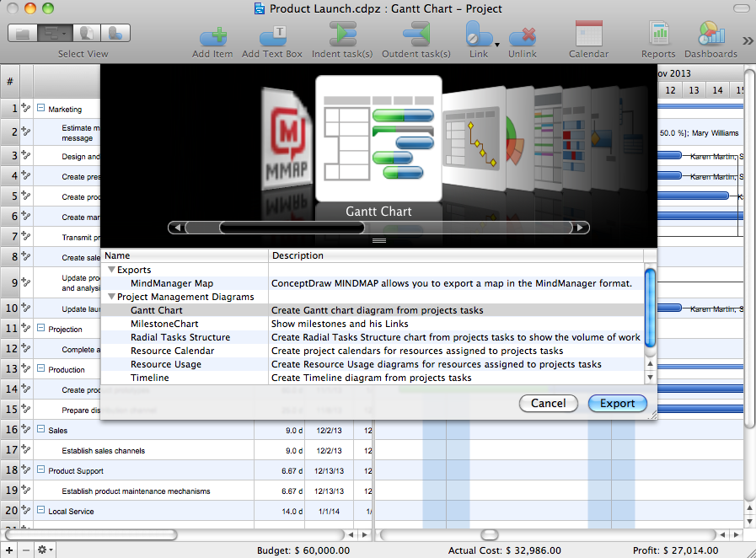Open the Calendar from the toolbar
The height and width of the screenshot is (558, 756).
[x=588, y=34]
